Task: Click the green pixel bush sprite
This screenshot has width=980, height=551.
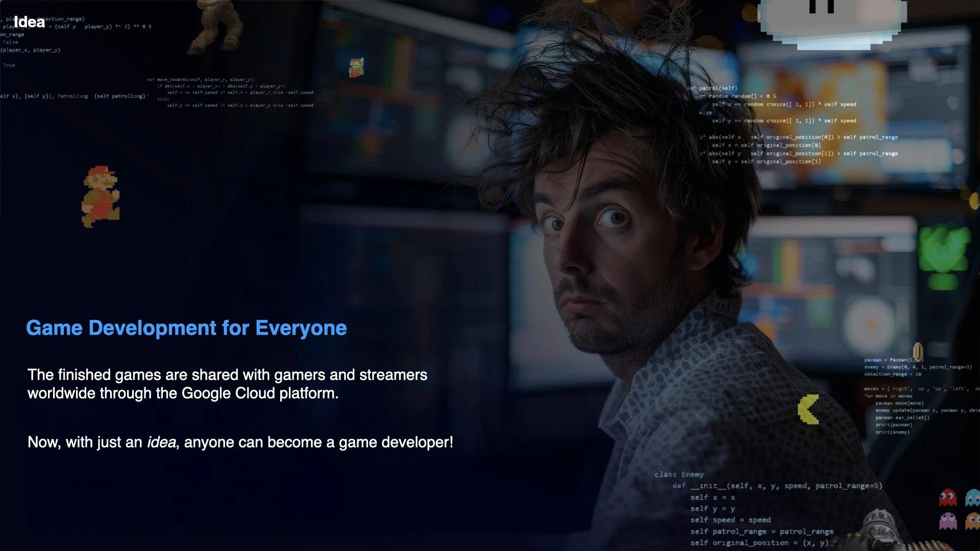Action: [943, 250]
